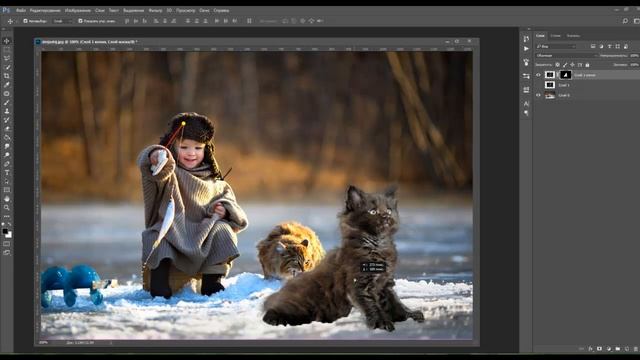Viewport: 640px width, 360px height.
Task: Select the Quick Selection tool
Action: click(x=7, y=67)
